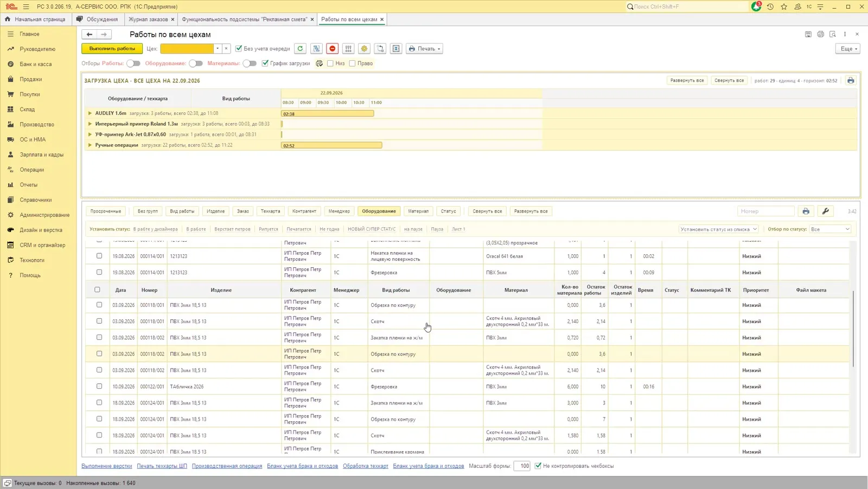The height and width of the screenshot is (489, 868).
Task: Click the Выполнить работы button
Action: point(112,49)
